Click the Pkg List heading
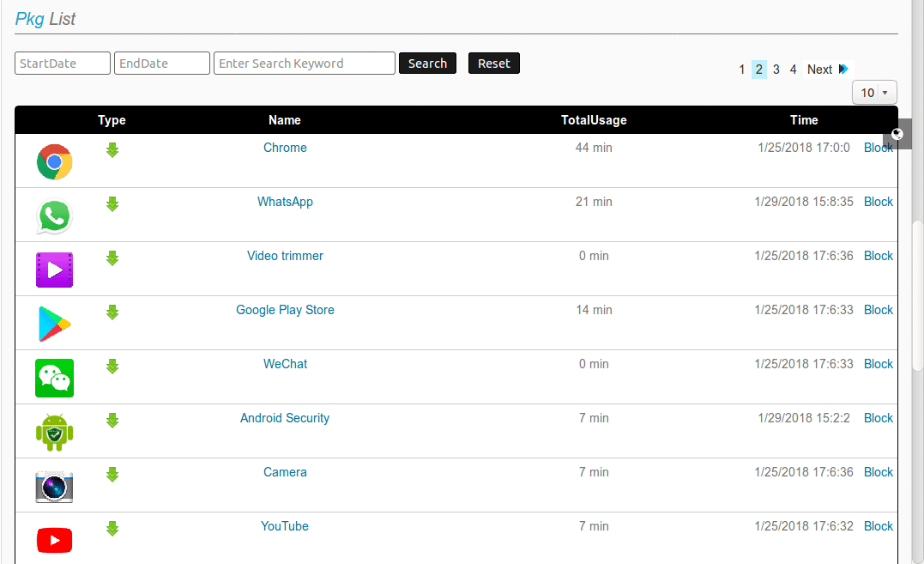 point(45,19)
